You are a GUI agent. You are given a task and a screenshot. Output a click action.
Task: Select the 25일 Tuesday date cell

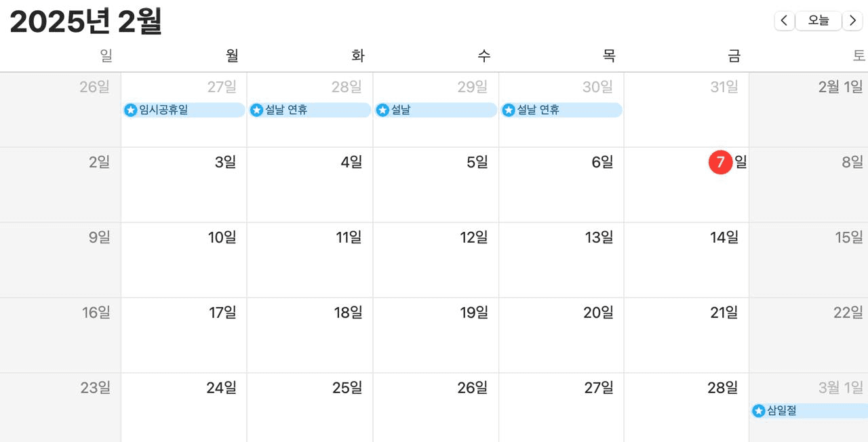[x=310, y=407]
